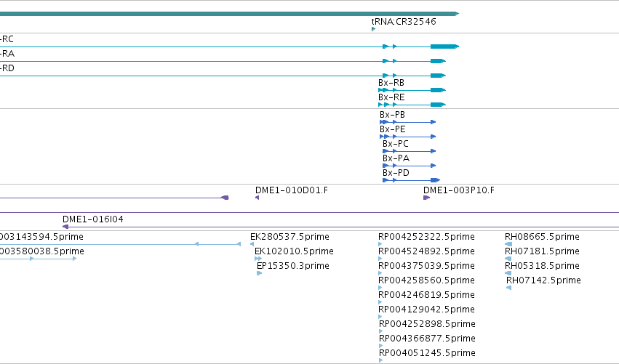Select the Bx-RE transcript label
Screen dimensions: 619x364
pos(391,97)
